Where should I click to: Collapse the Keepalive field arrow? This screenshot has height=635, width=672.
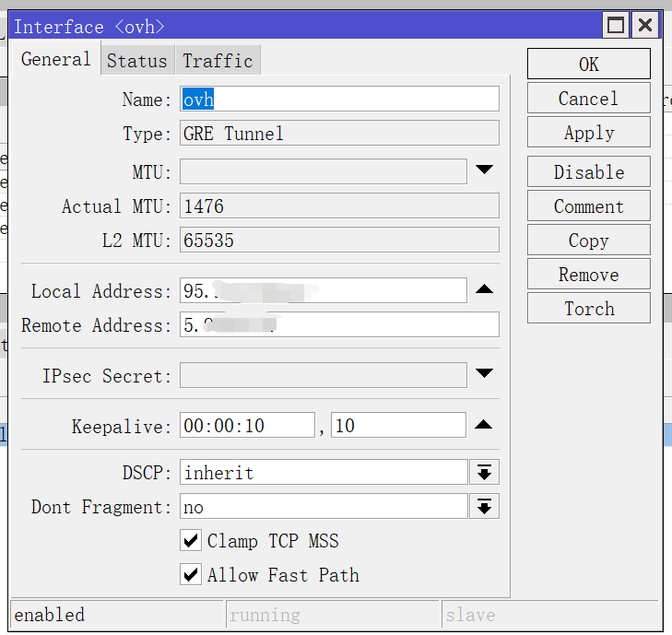(x=484, y=425)
